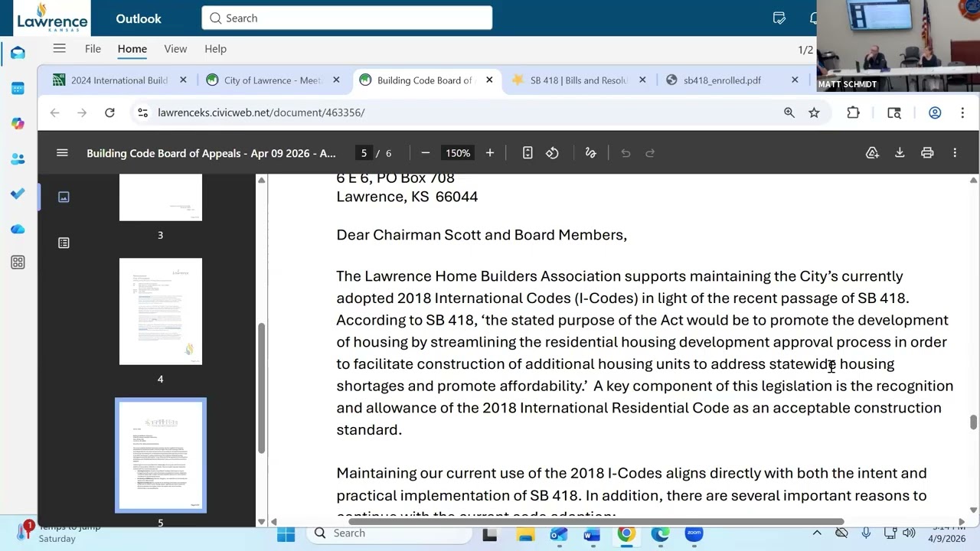
Task: Select page 3 thumbnail
Action: coord(161,197)
